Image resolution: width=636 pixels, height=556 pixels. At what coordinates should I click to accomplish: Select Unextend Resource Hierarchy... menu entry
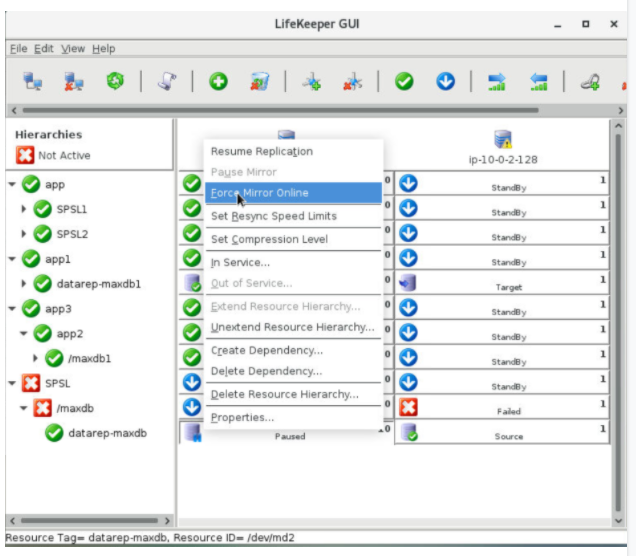pos(293,327)
